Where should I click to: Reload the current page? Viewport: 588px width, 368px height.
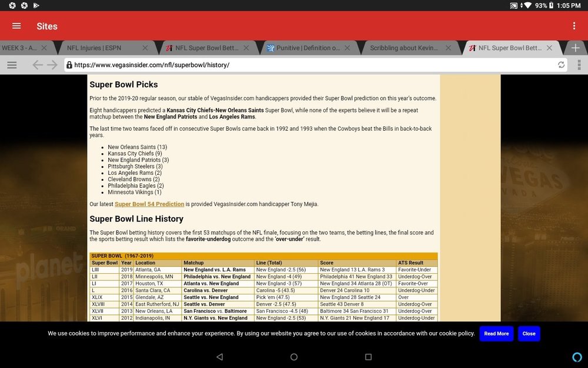(x=561, y=65)
